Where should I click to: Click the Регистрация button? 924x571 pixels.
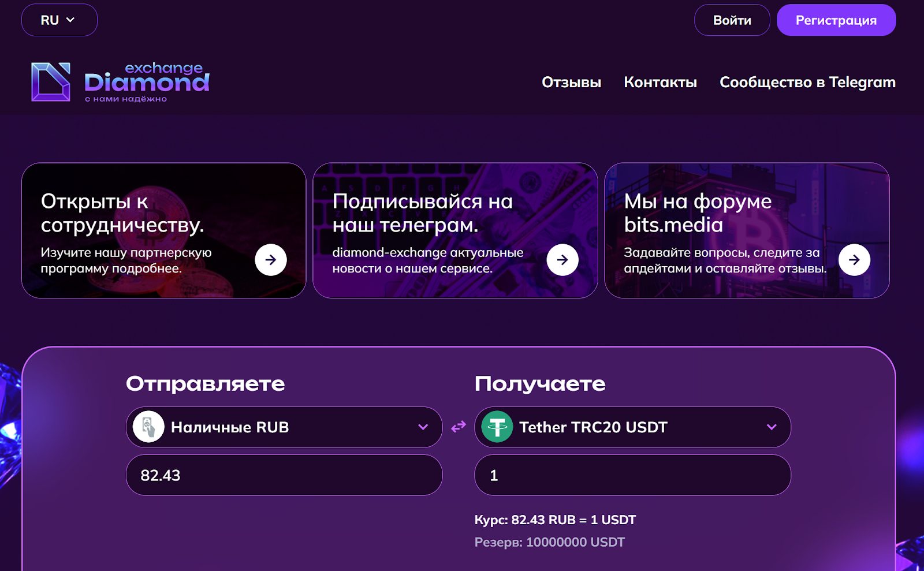click(836, 20)
